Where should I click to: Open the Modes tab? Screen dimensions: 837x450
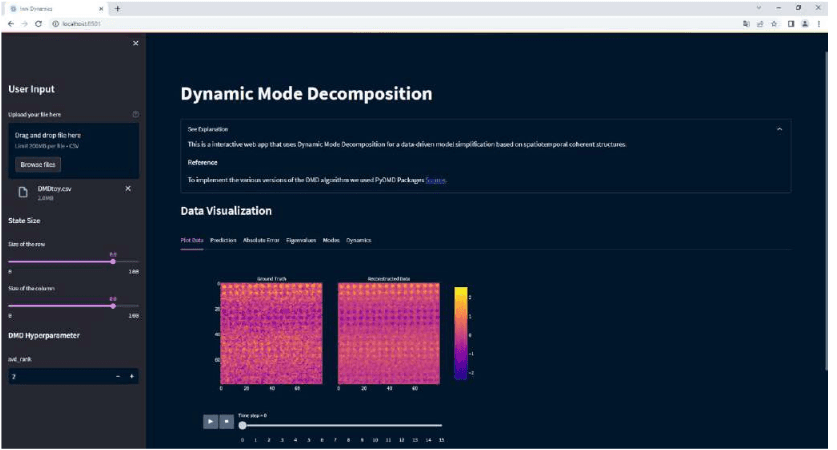(x=331, y=240)
